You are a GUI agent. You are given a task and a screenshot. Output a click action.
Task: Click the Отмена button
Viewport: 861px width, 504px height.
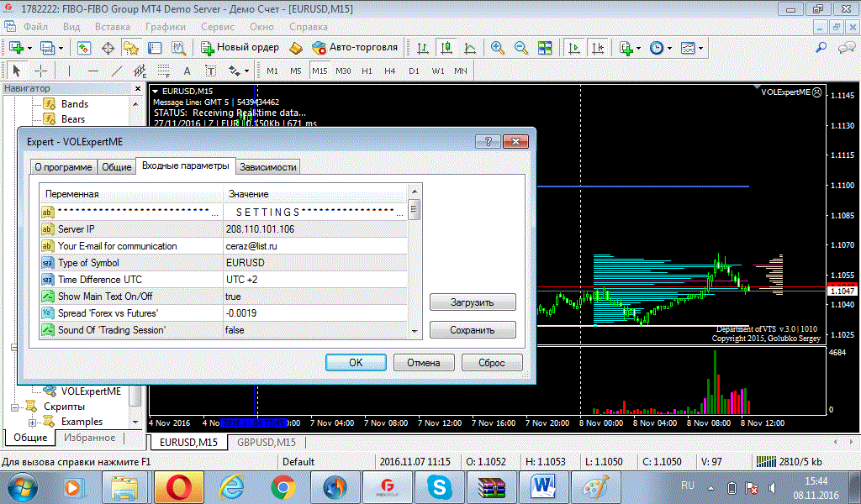coord(424,363)
